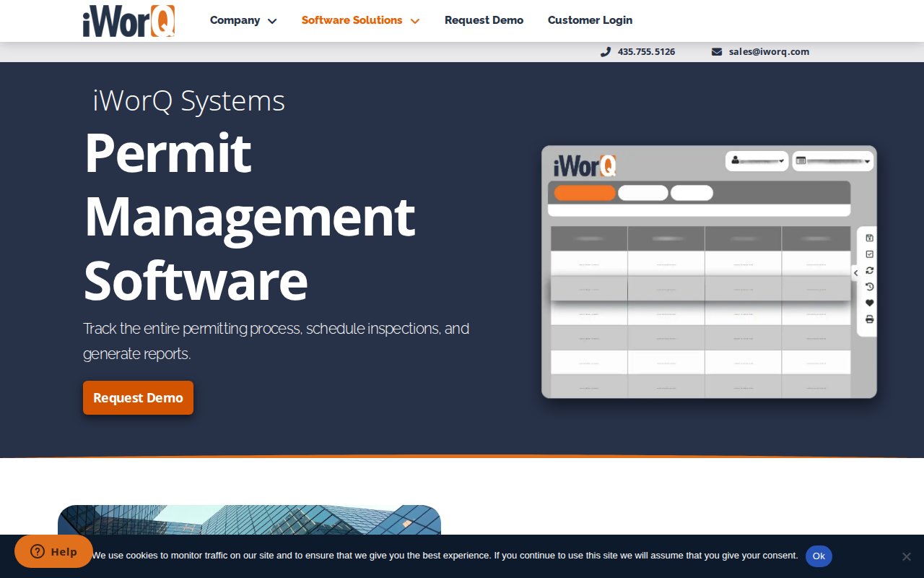Expand the Software Solutions dropdown chevron
Viewport: 924px width, 578px height.
[x=415, y=21]
